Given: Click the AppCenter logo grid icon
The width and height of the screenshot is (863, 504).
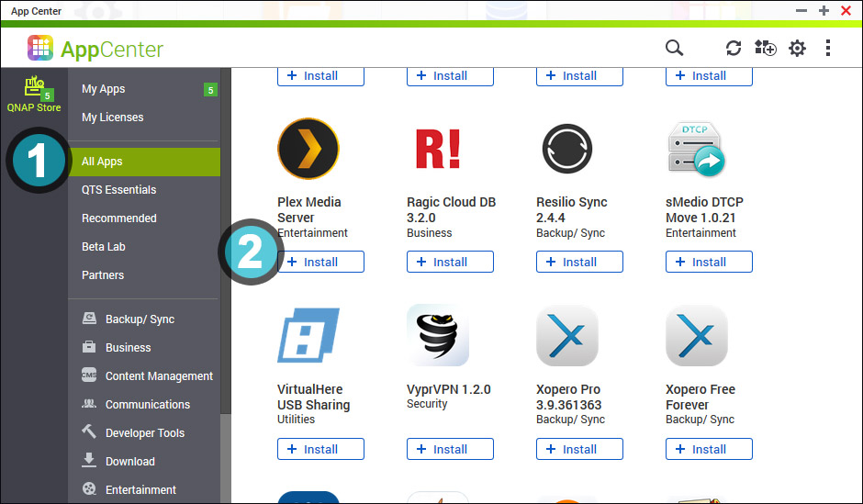Looking at the screenshot, I should pos(40,49).
